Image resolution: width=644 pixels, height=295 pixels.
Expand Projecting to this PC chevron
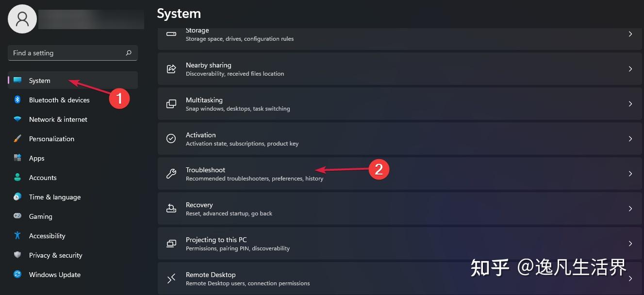[x=630, y=244]
